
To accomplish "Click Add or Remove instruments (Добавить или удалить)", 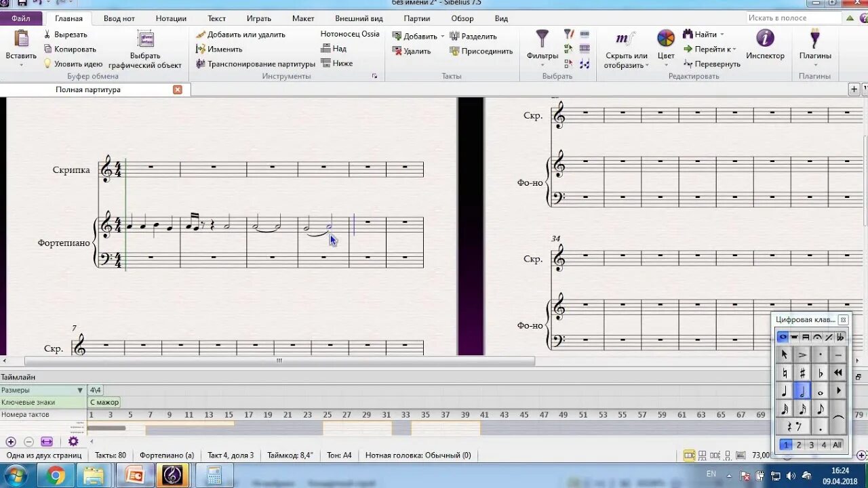I will pyautogui.click(x=241, y=35).
